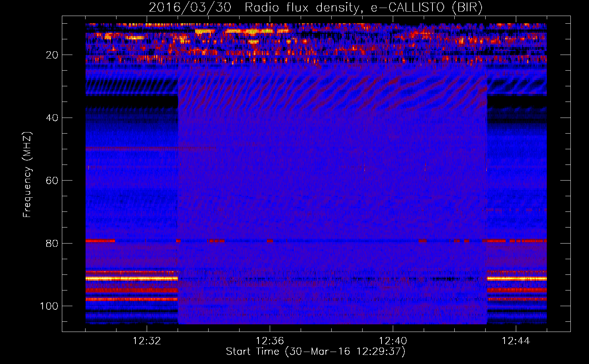
Task: Click the 100 MHz frequency tick label
Action: point(49,306)
